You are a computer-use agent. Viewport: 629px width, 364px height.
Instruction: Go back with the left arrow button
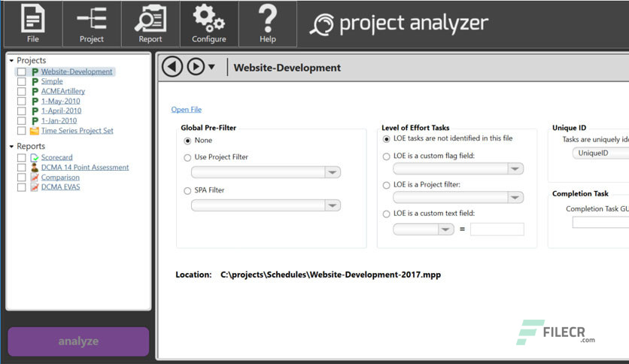click(172, 66)
